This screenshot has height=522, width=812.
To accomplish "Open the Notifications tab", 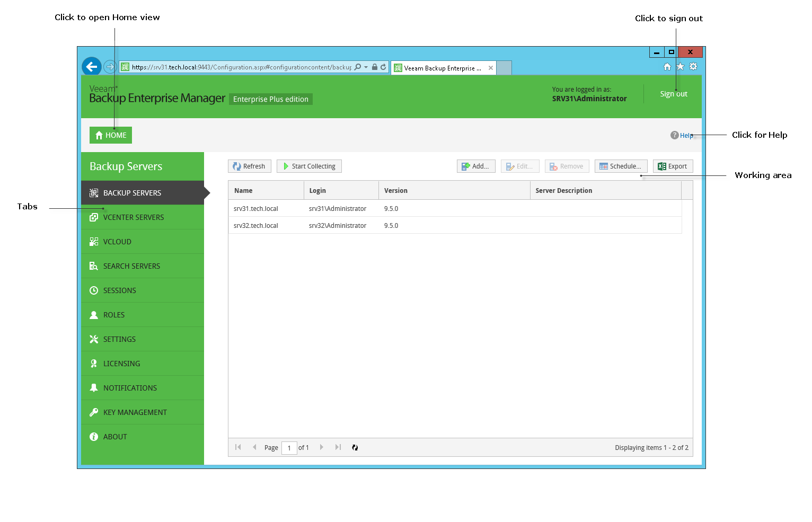I will [x=143, y=388].
